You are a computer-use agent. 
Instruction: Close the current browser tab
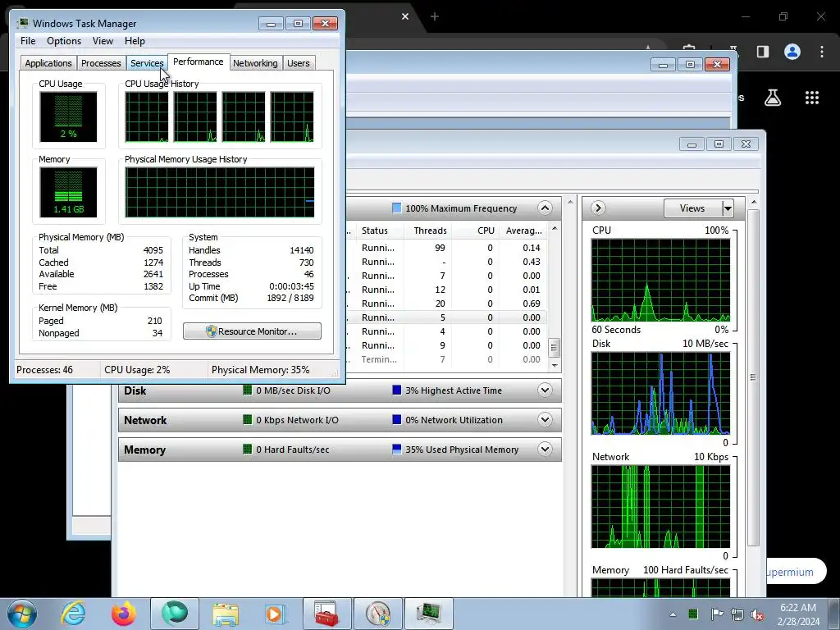click(405, 16)
